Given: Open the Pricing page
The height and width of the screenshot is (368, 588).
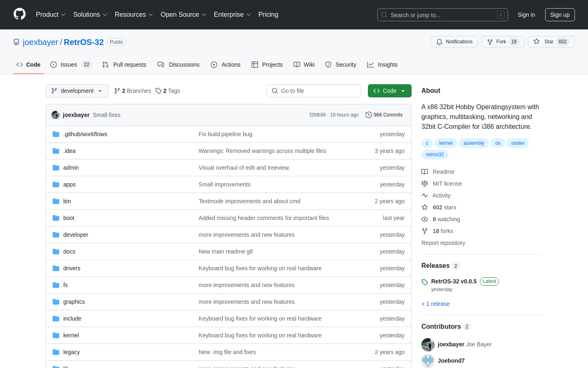Looking at the screenshot, I should click(268, 15).
